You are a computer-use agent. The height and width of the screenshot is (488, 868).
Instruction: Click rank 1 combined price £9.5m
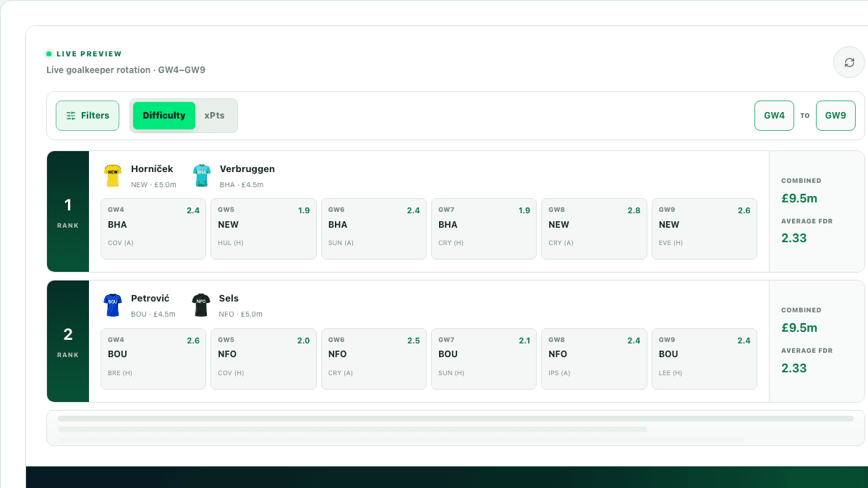799,198
